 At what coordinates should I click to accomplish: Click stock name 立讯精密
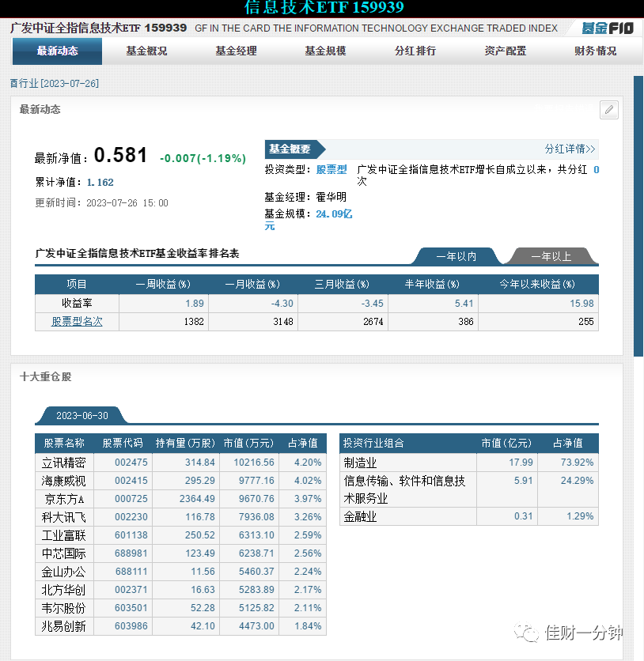(64, 463)
